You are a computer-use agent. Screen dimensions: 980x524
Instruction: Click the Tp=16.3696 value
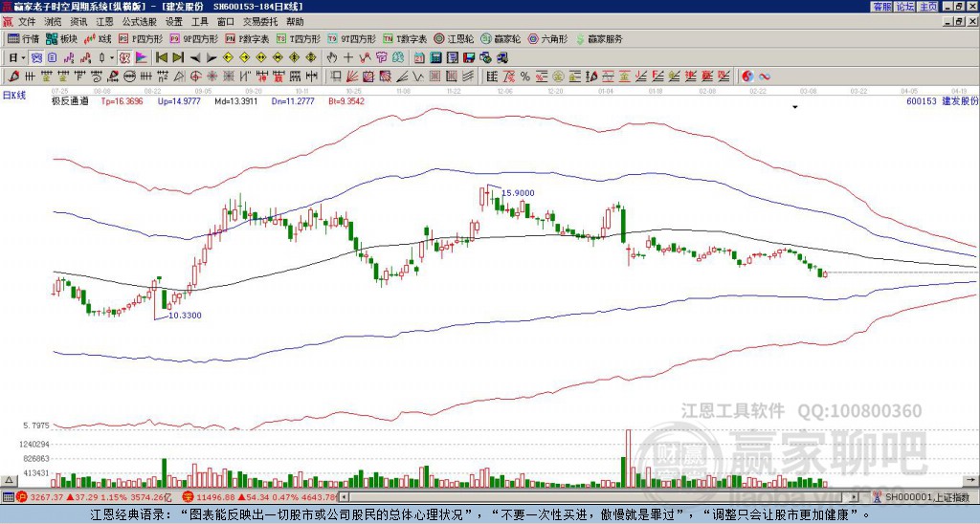(122, 100)
